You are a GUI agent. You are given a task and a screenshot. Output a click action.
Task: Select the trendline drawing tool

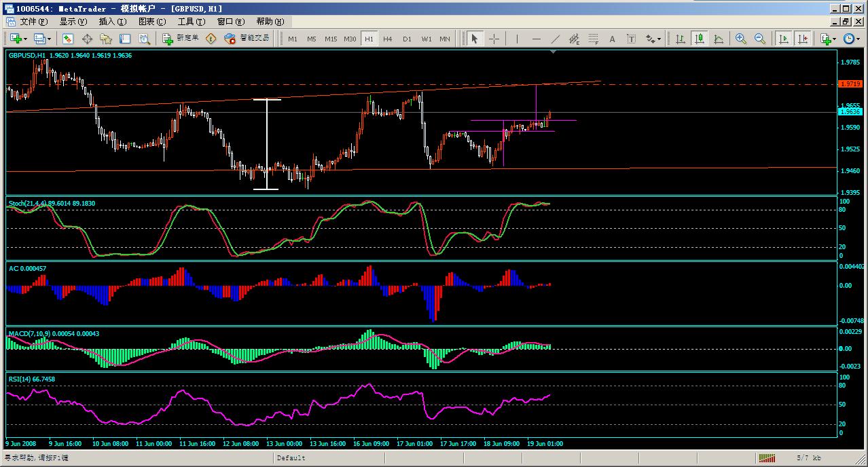click(x=555, y=39)
